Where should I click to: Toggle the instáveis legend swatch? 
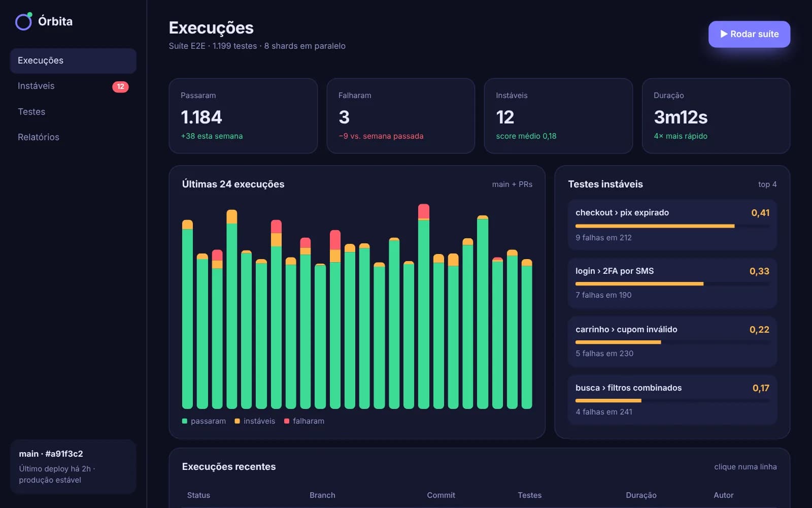click(237, 421)
